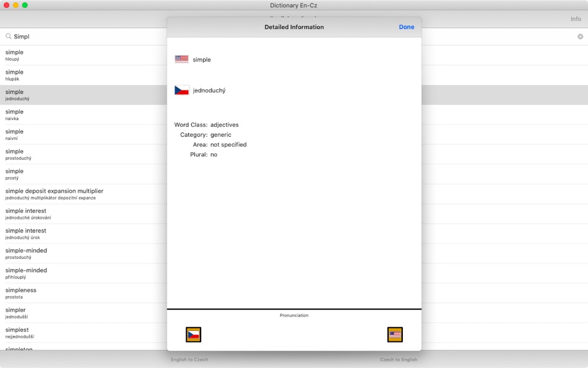Select the "simple interest" dictionary entry

point(80,214)
